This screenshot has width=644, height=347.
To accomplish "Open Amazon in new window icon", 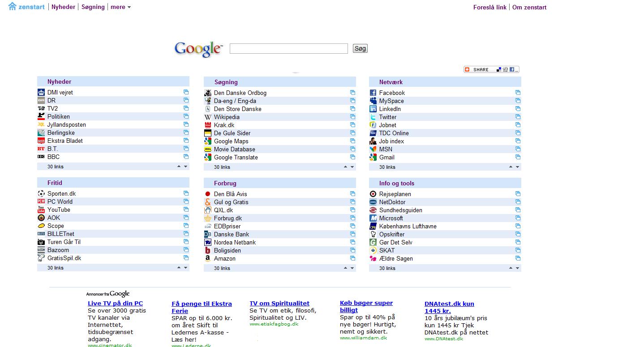I will click(x=352, y=258).
